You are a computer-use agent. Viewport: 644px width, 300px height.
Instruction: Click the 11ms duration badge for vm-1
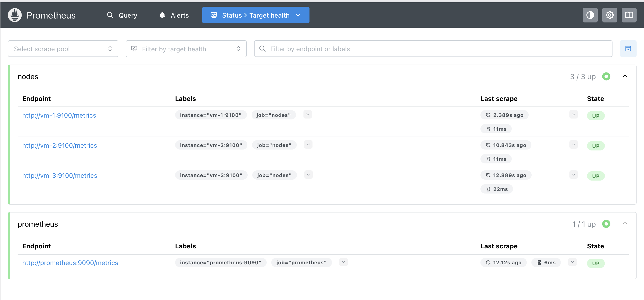[x=496, y=129]
